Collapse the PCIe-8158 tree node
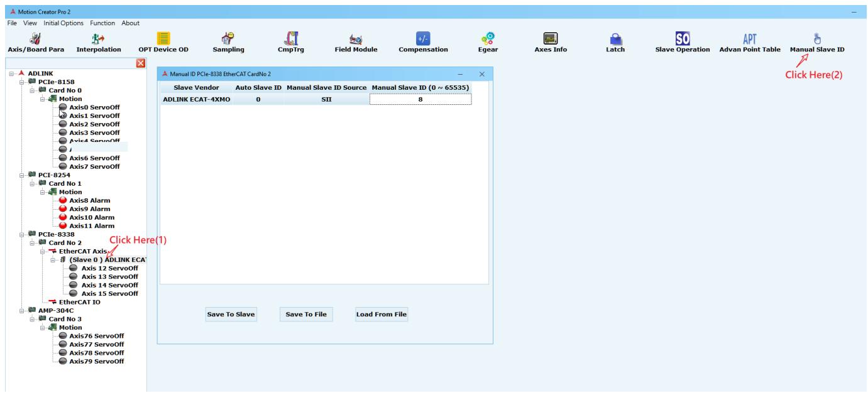The height and width of the screenshot is (393, 868). [x=23, y=82]
